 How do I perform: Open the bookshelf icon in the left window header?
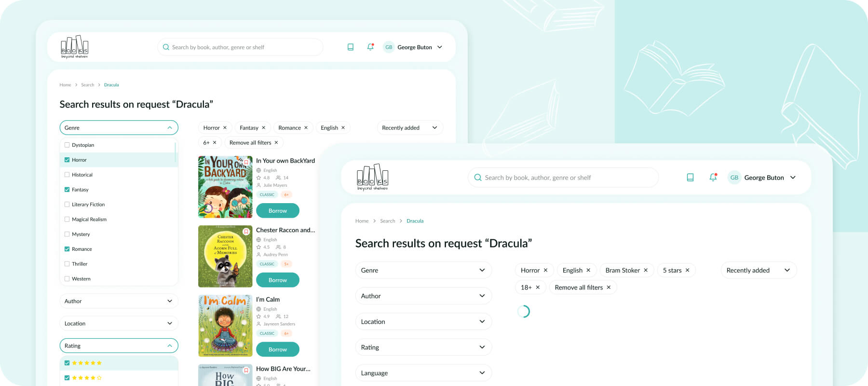351,47
